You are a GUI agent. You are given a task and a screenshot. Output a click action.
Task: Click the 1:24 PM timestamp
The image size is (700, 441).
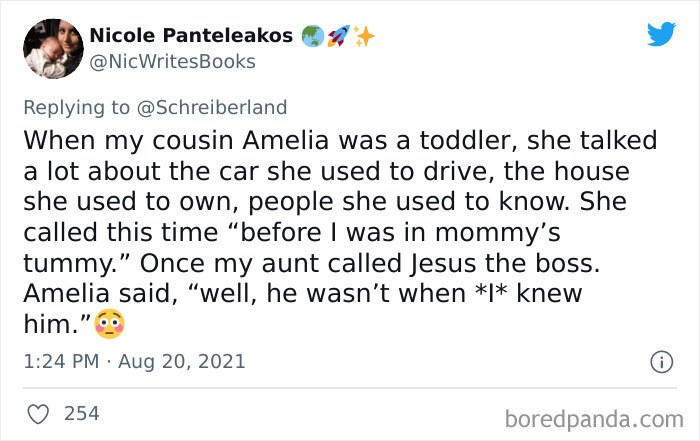58,361
